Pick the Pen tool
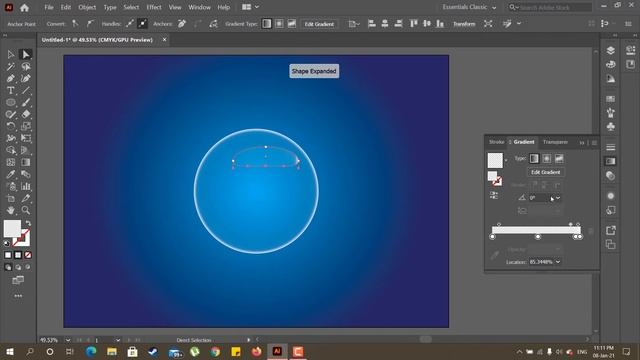 11,78
